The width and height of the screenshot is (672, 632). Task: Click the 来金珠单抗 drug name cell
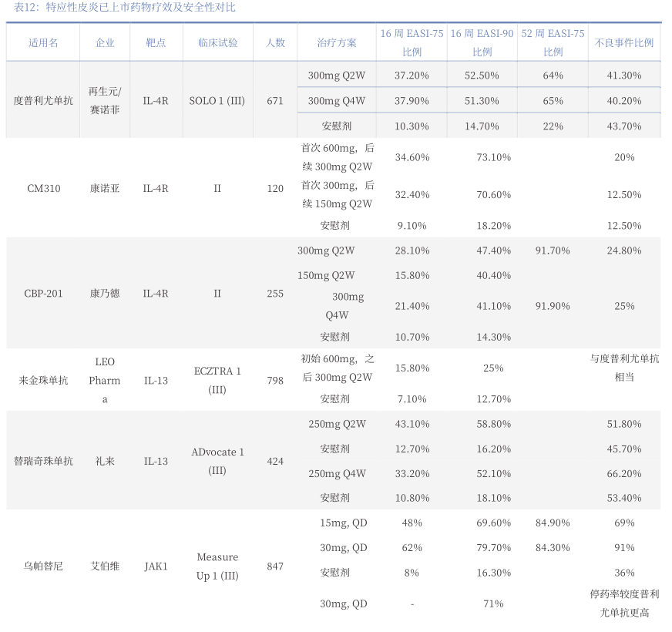(43, 381)
